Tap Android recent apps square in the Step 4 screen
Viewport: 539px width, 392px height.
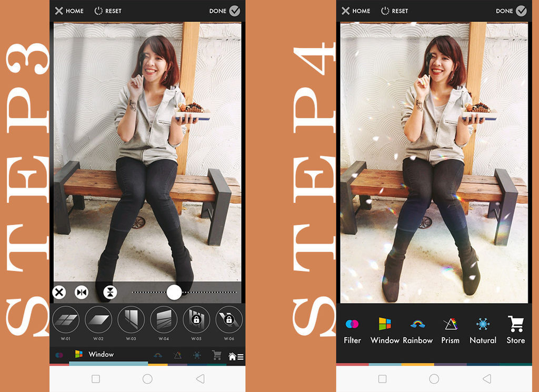pyautogui.click(x=382, y=379)
